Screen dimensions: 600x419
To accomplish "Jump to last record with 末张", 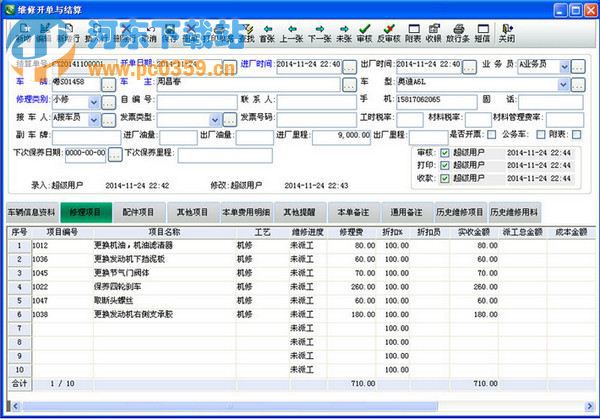I will click(344, 33).
